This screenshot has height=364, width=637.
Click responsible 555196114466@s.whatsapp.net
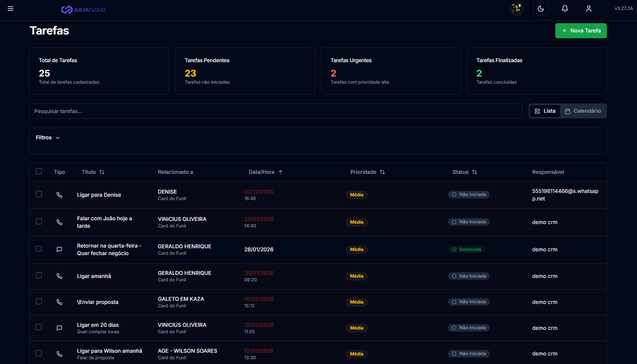click(565, 195)
